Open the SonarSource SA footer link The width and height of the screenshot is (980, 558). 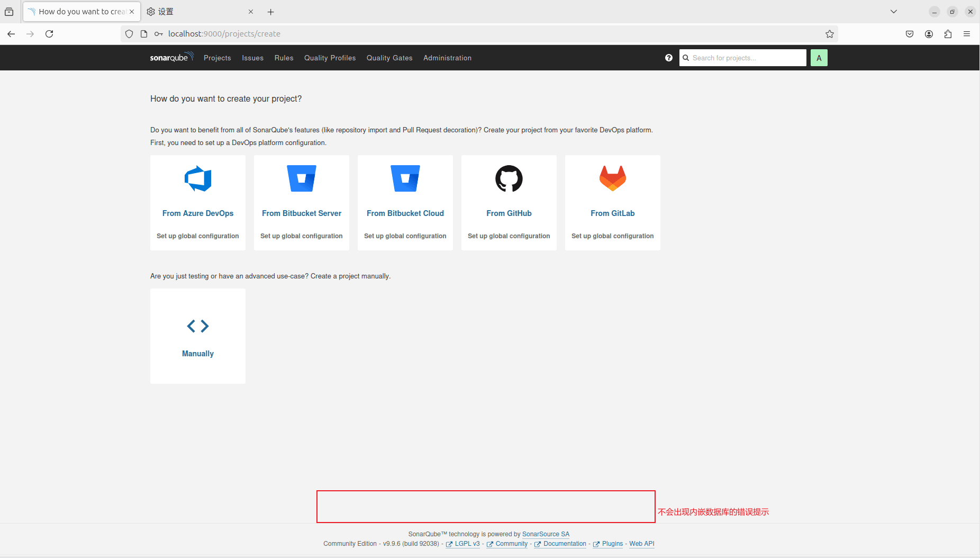tap(546, 534)
